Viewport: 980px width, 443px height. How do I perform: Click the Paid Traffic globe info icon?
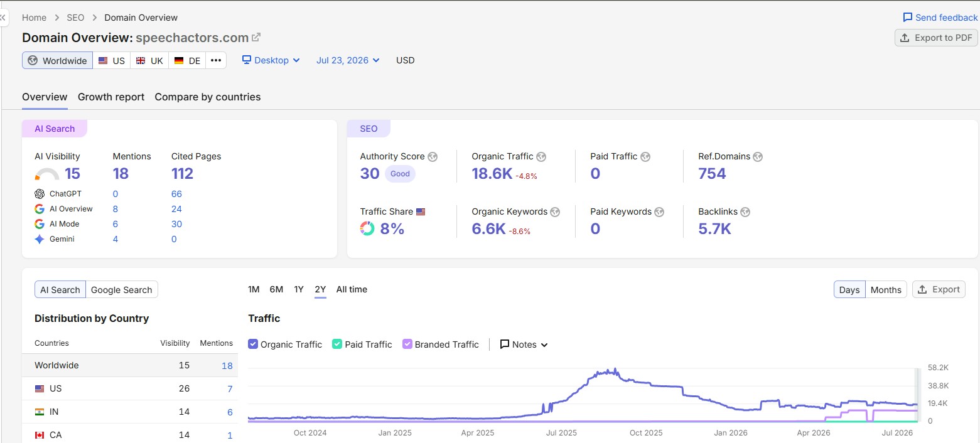coord(645,157)
